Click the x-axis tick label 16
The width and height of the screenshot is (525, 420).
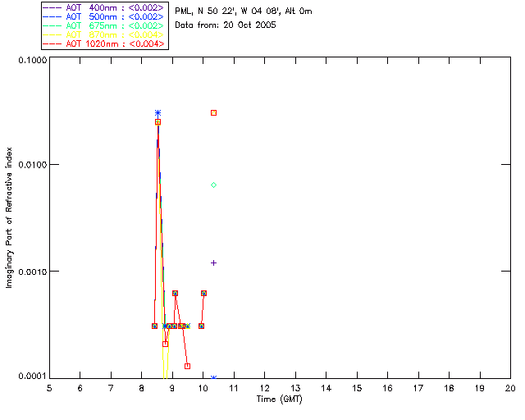coord(387,388)
